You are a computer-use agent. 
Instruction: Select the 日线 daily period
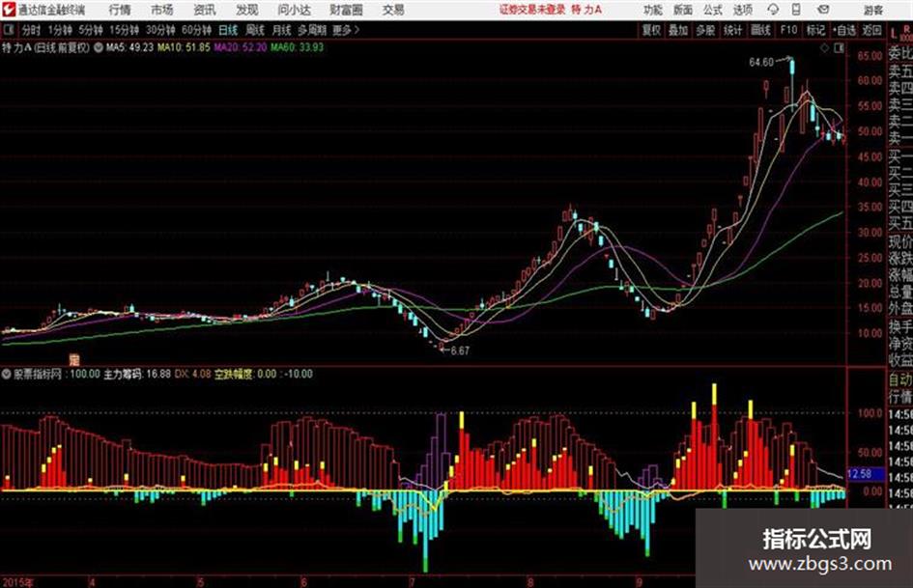pos(228,30)
